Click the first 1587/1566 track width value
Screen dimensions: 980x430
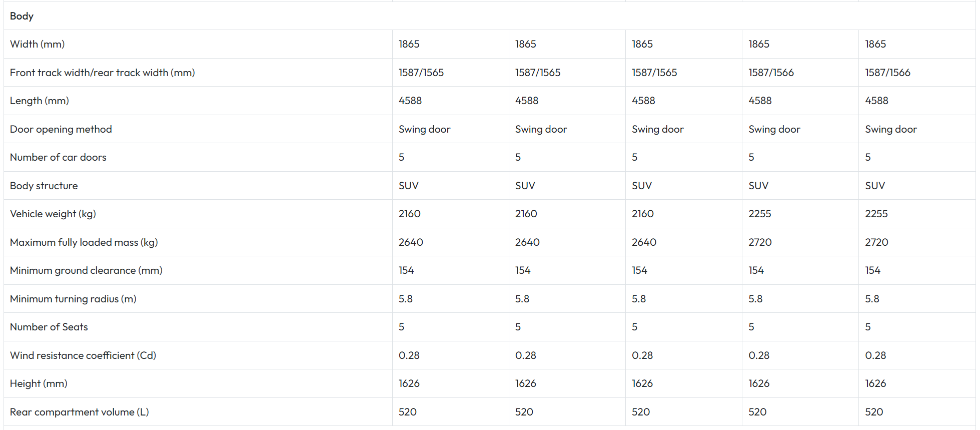[771, 73]
